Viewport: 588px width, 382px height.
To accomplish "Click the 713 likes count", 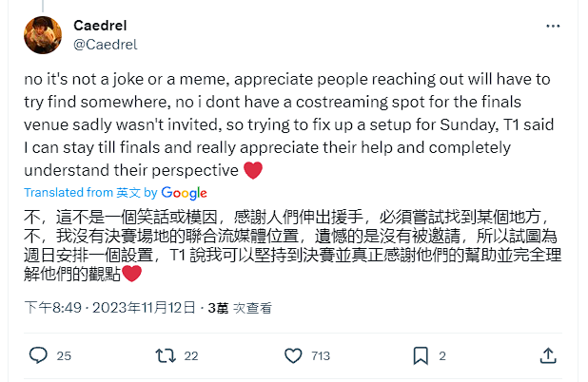I will tap(320, 356).
